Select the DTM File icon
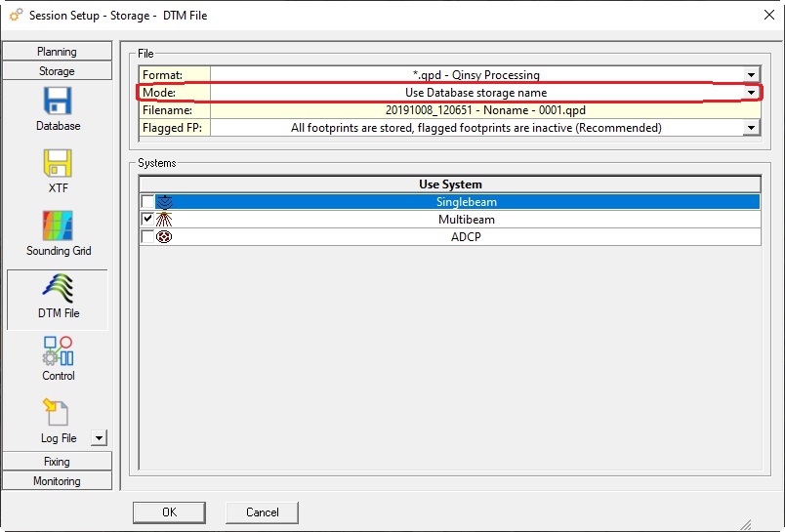The height and width of the screenshot is (532, 785). click(x=58, y=289)
